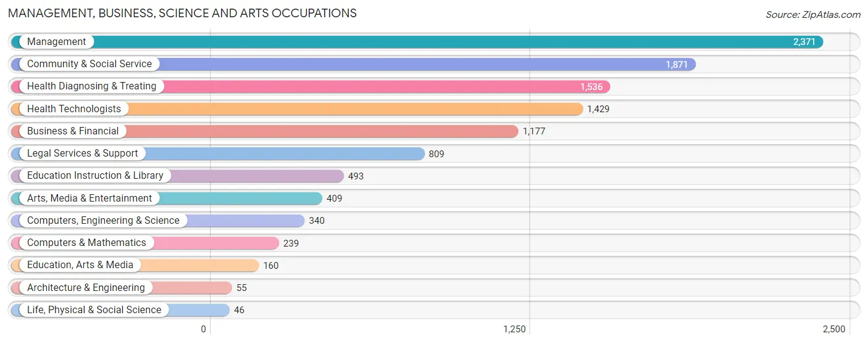
Task: Click the 1,250 axis tick label
Action: 514,329
